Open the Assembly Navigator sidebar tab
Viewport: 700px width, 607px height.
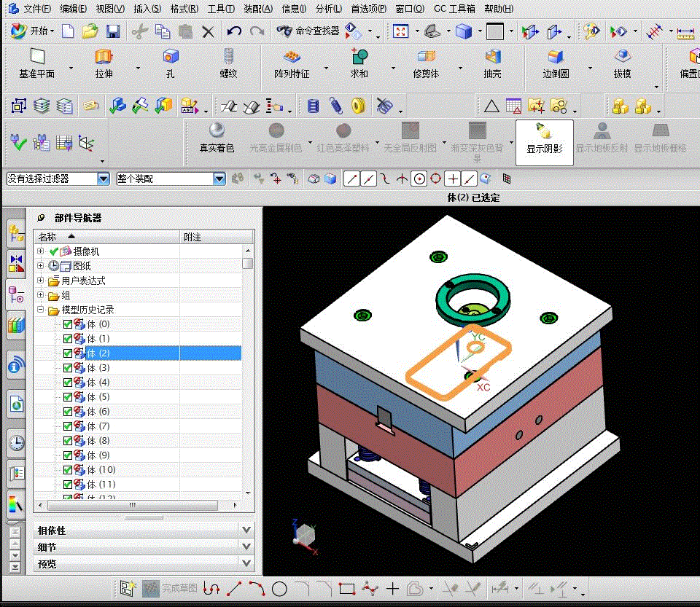tap(17, 233)
